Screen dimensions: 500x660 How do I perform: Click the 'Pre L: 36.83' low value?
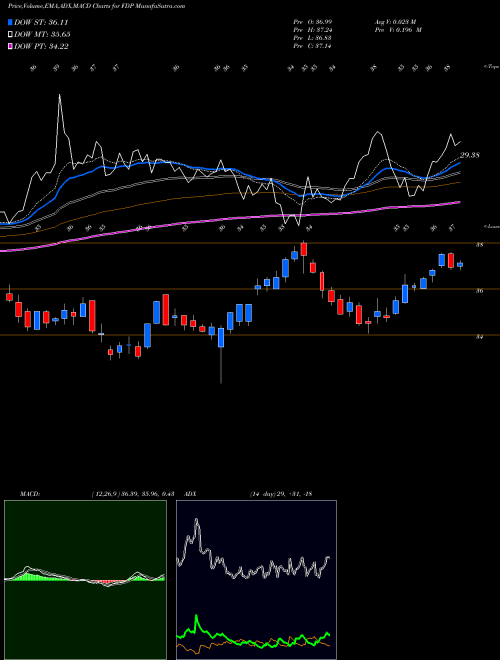coord(312,38)
